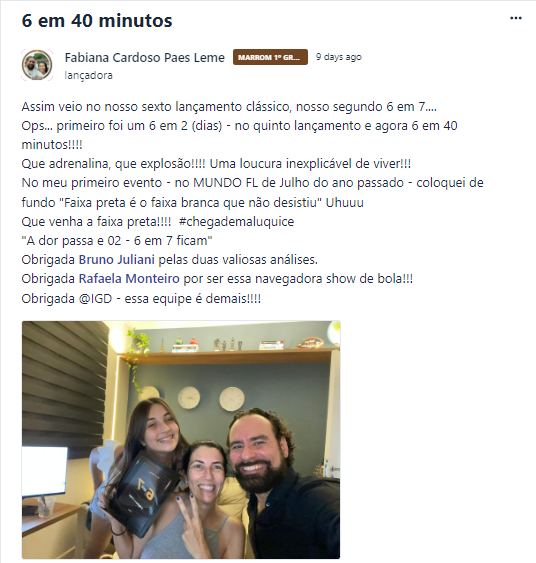Viewport: 536px width, 563px height.
Task: Open the three-dot post options menu
Action: point(516,18)
